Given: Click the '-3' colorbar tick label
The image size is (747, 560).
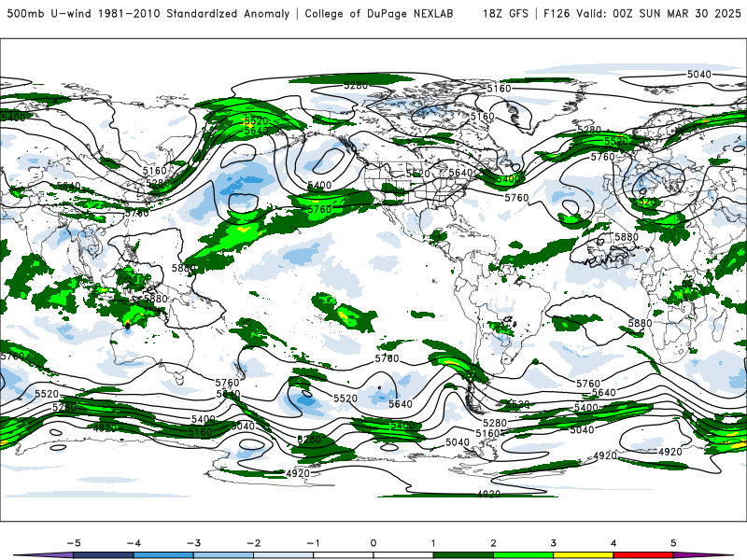Looking at the screenshot, I should (x=193, y=543).
